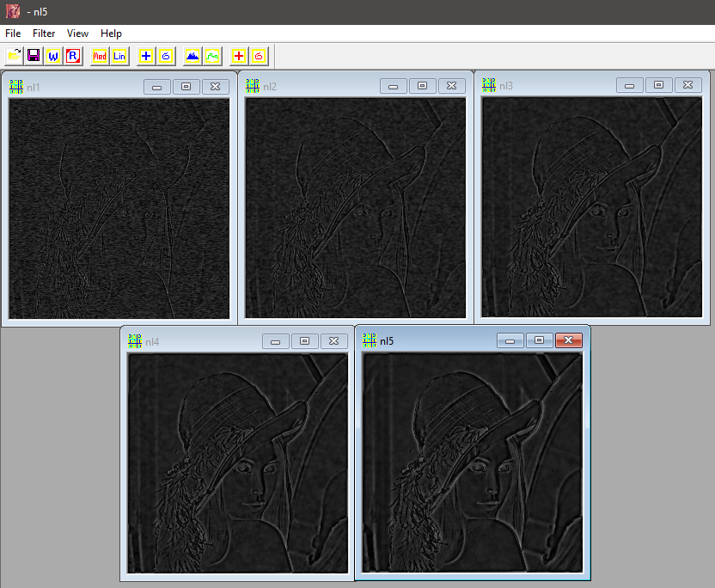Image resolution: width=715 pixels, height=588 pixels.
Task: Click the nl4 window system icon
Action: (x=135, y=341)
